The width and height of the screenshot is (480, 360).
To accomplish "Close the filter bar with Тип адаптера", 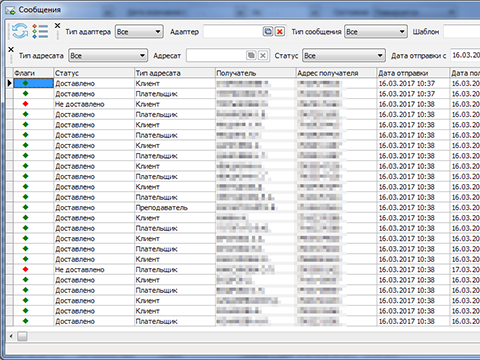I will click(57, 25).
